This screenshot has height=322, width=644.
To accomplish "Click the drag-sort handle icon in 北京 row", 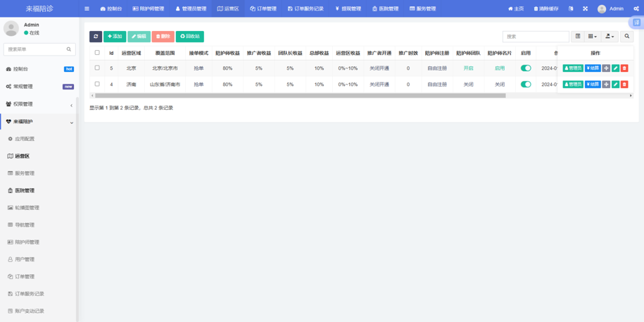I will [x=606, y=68].
